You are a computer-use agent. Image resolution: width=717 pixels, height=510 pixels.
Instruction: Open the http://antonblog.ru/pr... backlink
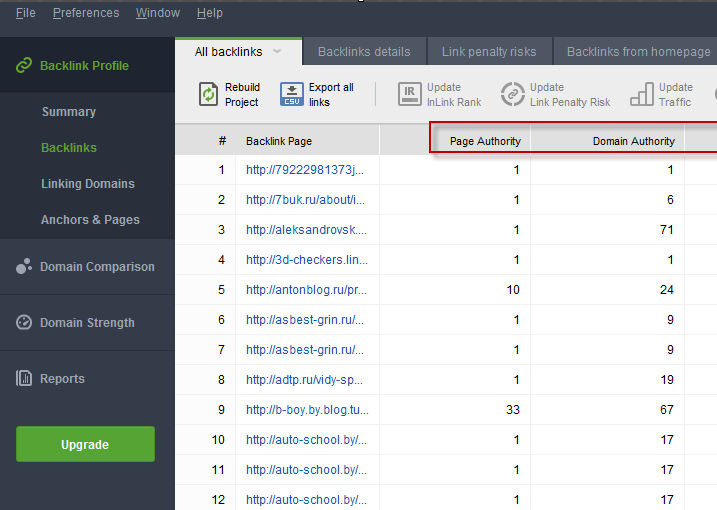[x=306, y=290]
